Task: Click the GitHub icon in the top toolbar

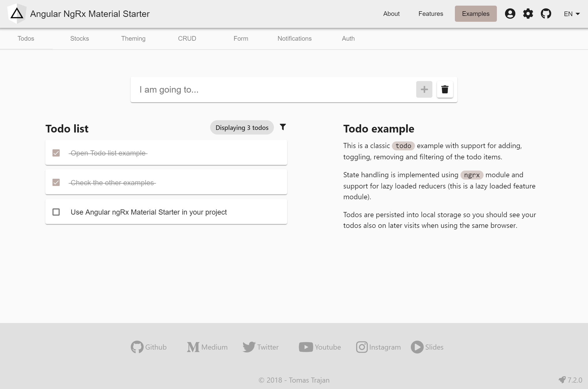Action: click(x=546, y=14)
